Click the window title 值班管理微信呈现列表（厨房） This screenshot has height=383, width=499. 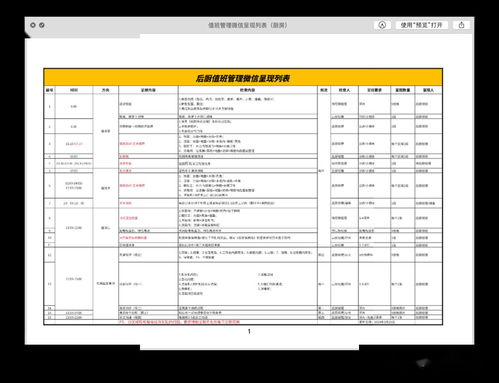[248, 25]
